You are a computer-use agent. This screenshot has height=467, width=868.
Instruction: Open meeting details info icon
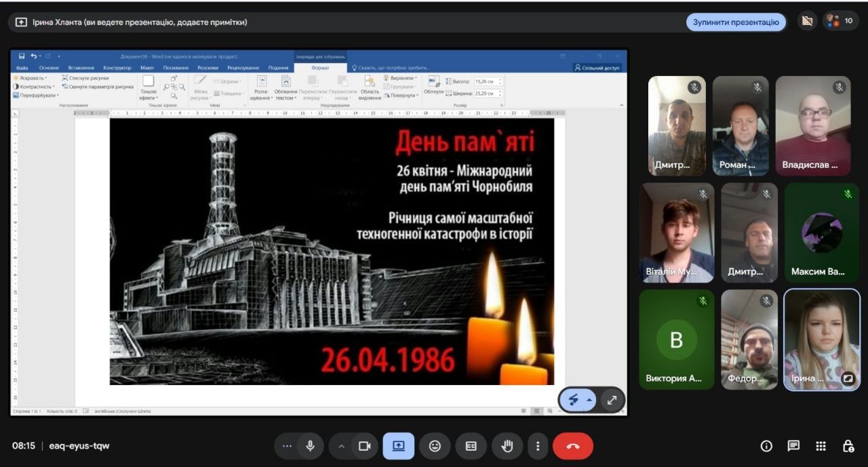pos(766,446)
